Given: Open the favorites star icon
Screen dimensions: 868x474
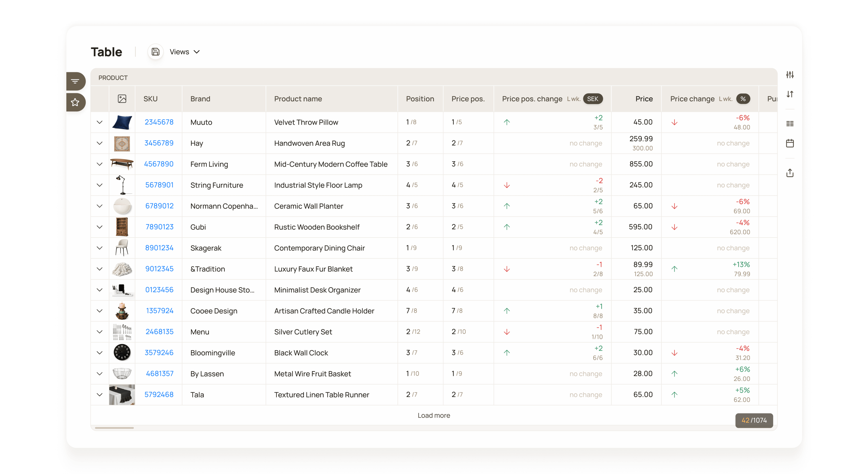Looking at the screenshot, I should coord(75,102).
